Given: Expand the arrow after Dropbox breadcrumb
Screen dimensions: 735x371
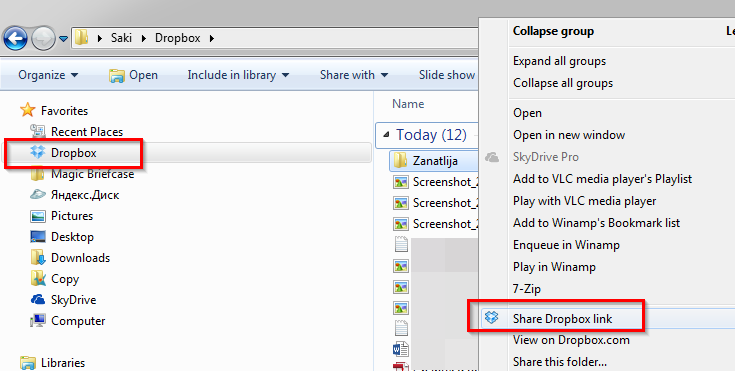Looking at the screenshot, I should tap(212, 38).
